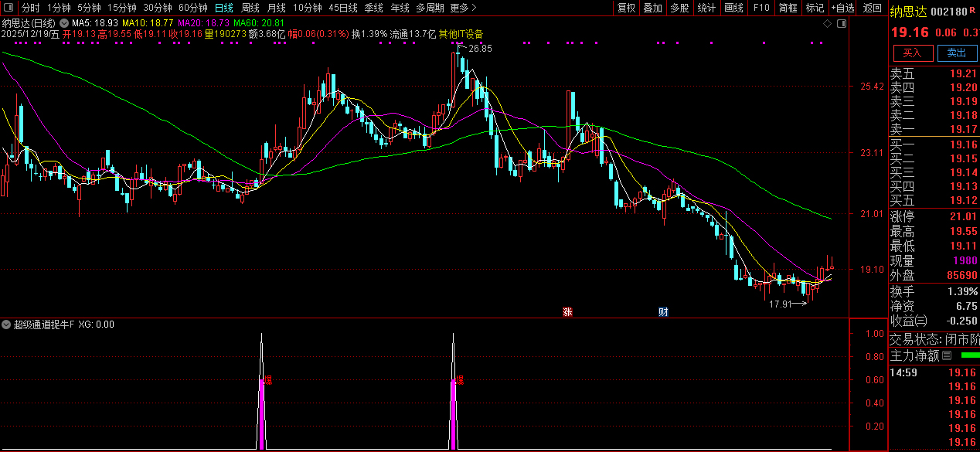This screenshot has width=980, height=452.
Task: Click the 其他IT设备 sector link
Action: pos(461,34)
